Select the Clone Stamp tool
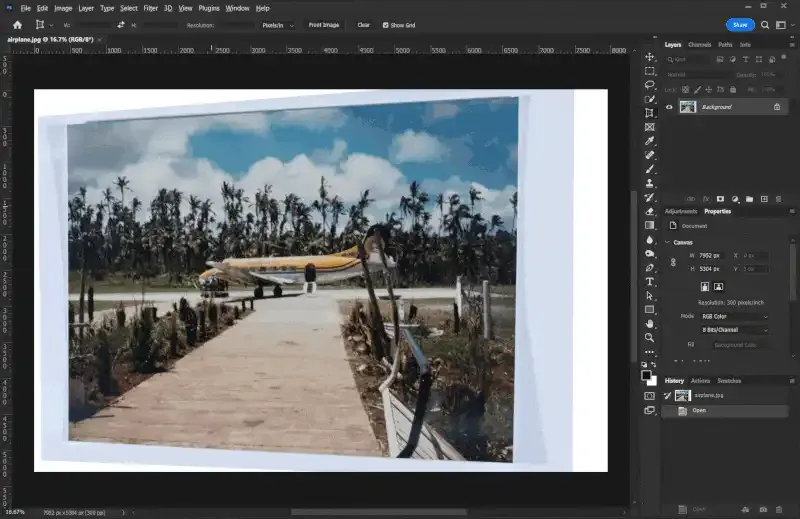This screenshot has height=519, width=800. point(649,183)
